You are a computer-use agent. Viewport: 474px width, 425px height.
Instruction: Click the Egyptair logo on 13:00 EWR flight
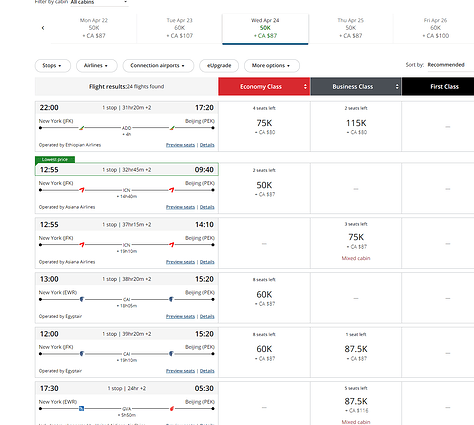[x=82, y=299]
